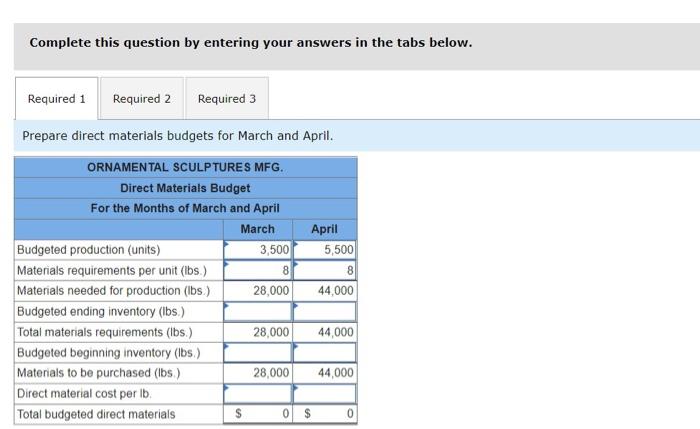Click April budgeted production cell
Image resolution: width=700 pixels, height=429 pixels.
[x=325, y=250]
